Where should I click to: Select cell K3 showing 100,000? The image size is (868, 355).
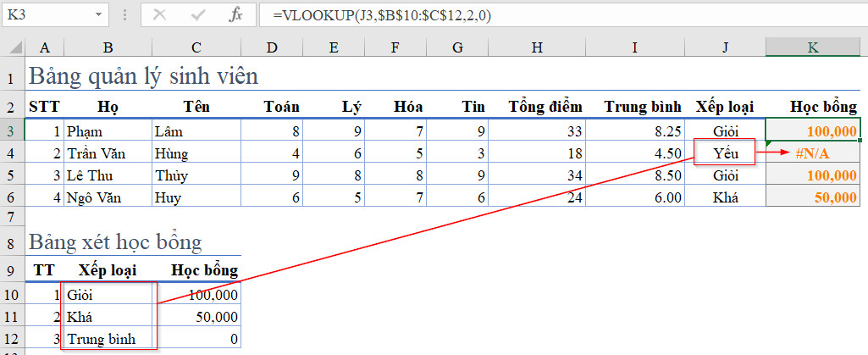pos(813,131)
